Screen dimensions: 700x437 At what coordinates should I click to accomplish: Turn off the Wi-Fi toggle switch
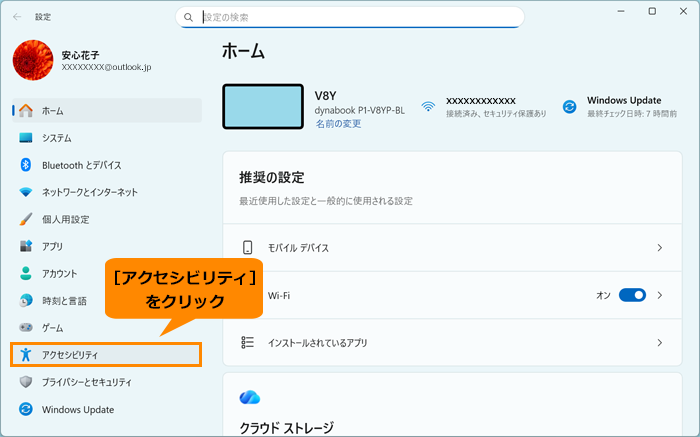coord(632,295)
